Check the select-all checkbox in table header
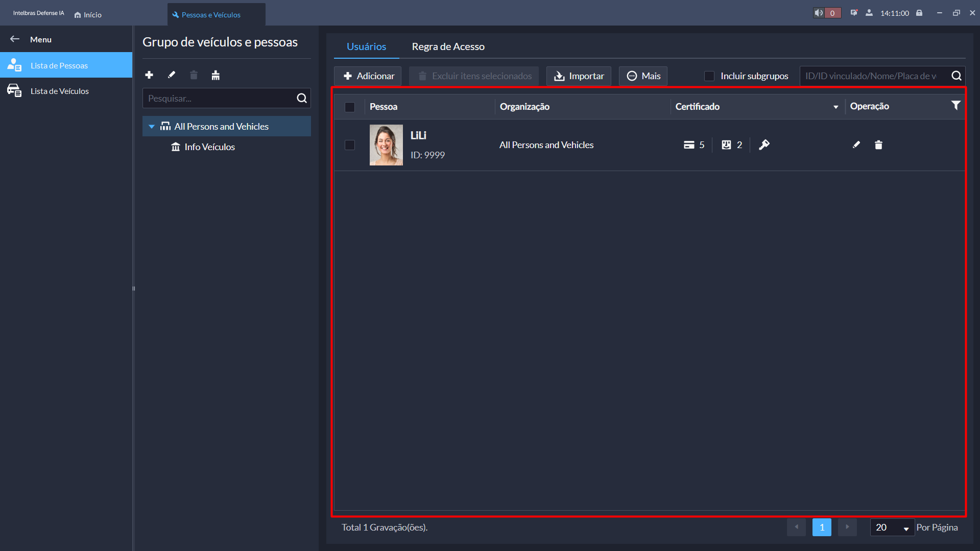980x551 pixels. tap(350, 107)
